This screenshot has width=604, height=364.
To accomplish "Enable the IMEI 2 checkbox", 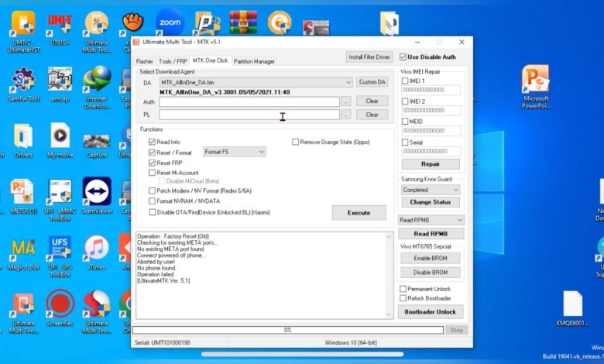I will [405, 101].
